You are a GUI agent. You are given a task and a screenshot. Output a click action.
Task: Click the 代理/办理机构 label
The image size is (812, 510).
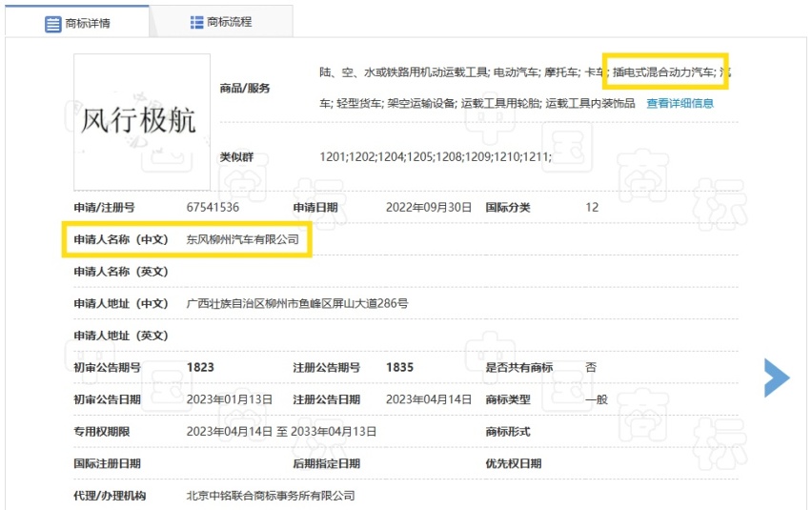click(110, 496)
